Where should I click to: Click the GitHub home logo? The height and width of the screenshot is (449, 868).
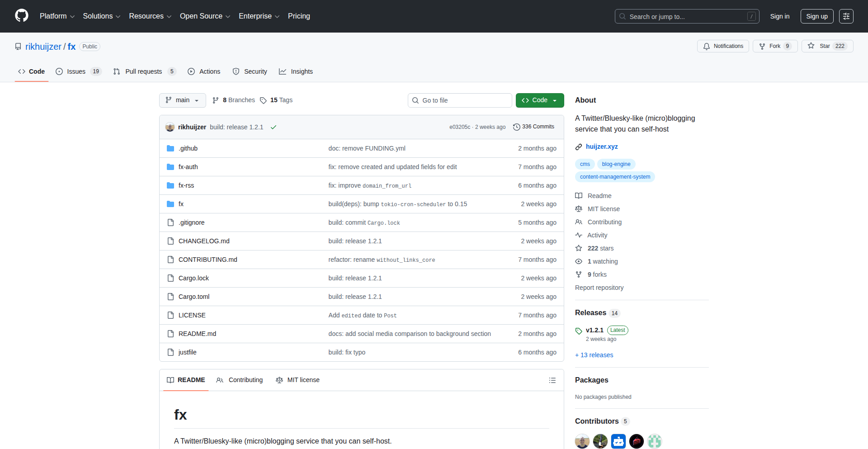(x=21, y=16)
